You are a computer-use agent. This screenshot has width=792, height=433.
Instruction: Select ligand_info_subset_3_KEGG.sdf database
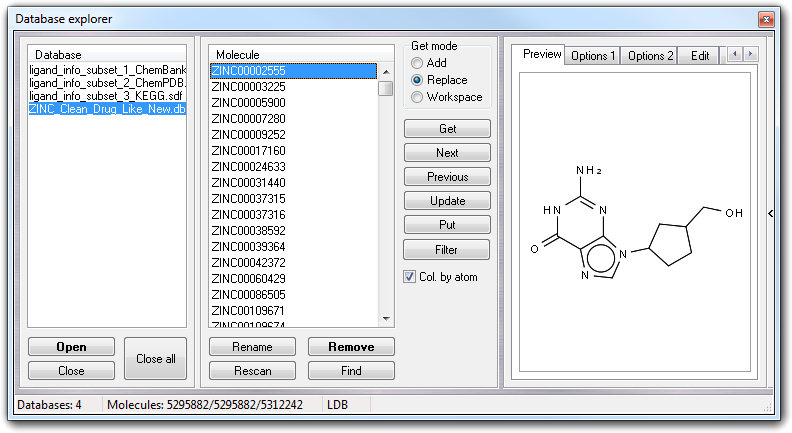[107, 96]
